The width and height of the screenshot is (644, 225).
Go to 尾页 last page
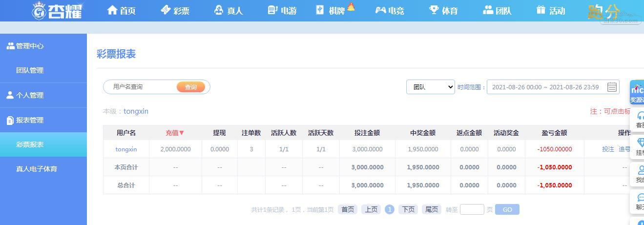(432, 209)
